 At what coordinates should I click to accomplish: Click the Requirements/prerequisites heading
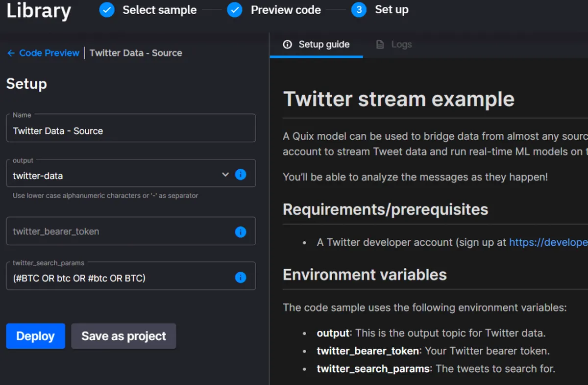386,209
